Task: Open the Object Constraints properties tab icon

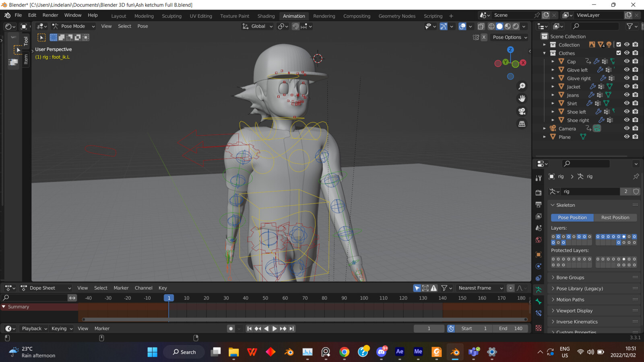Action: click(x=539, y=278)
